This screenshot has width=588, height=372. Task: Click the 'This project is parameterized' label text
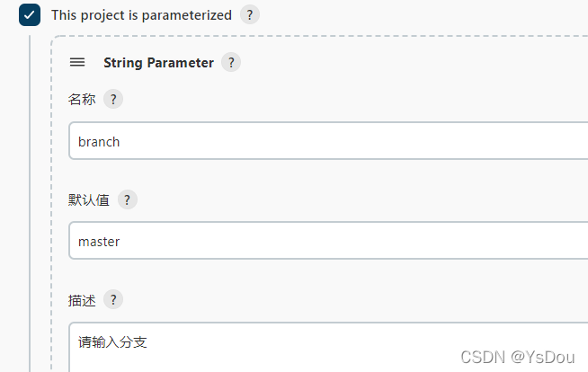[x=141, y=15]
